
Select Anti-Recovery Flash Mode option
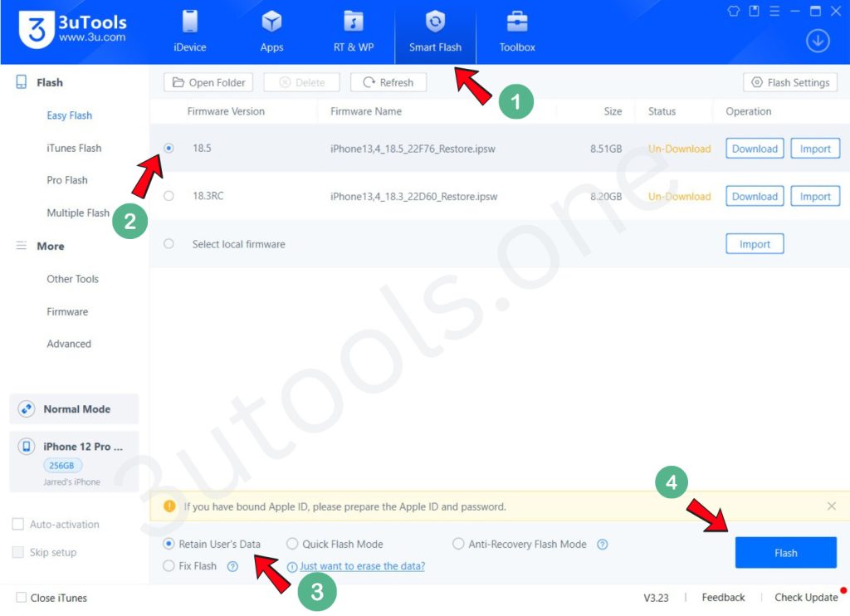click(458, 543)
